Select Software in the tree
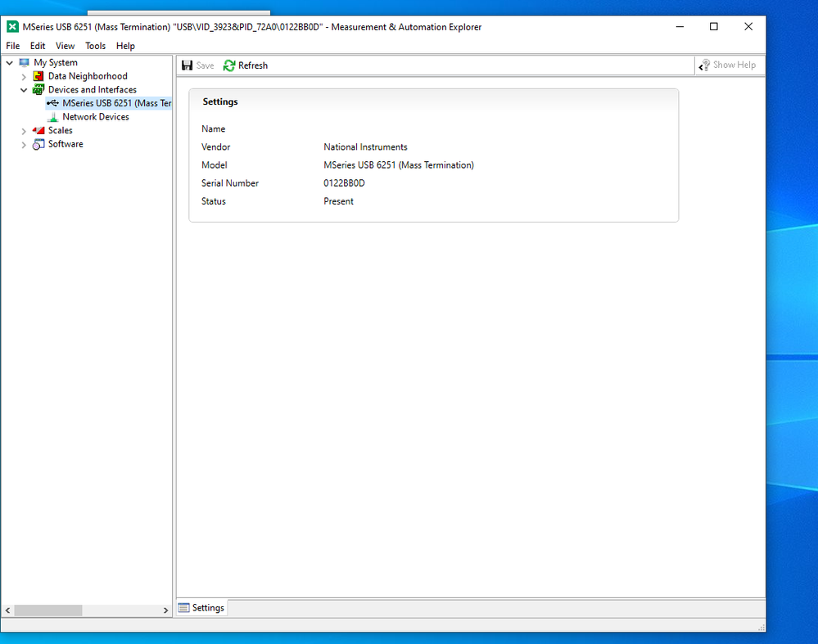Viewport: 818px width, 644px height. coord(66,144)
